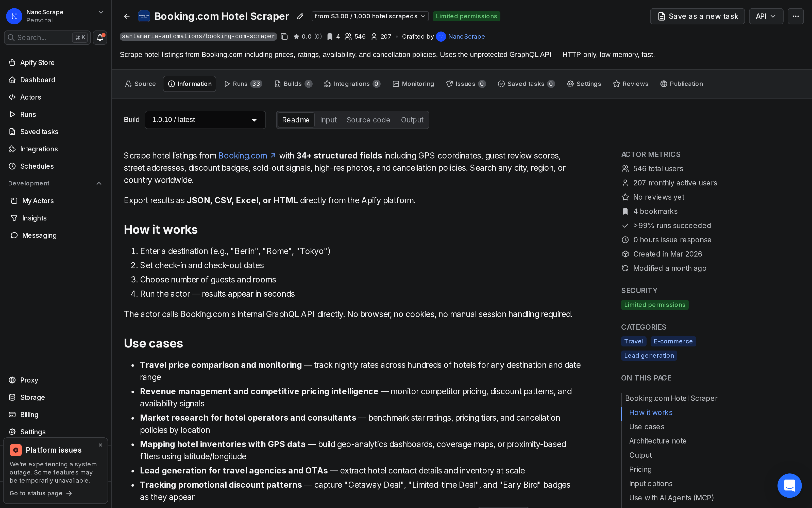Click the monthly users icon showing 207
Viewport: 812px width, 508px height.
[x=374, y=37]
